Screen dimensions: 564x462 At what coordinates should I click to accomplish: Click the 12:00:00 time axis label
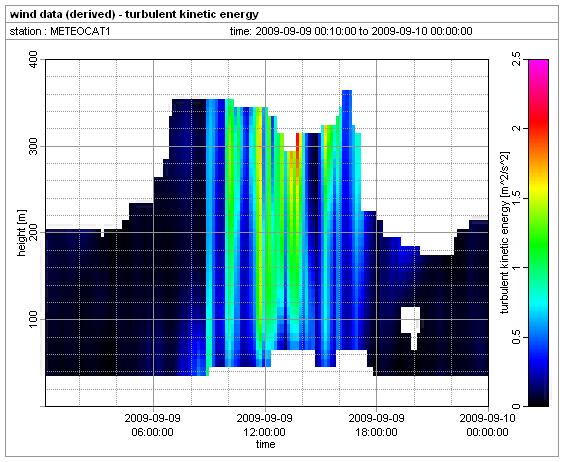point(265,425)
